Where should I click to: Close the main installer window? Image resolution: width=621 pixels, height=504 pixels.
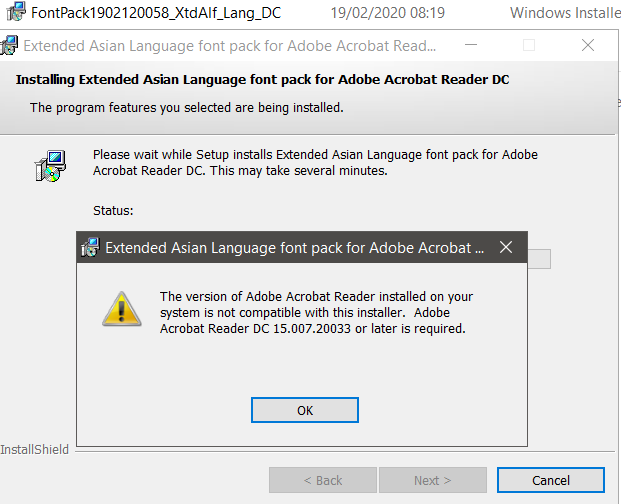(588, 46)
